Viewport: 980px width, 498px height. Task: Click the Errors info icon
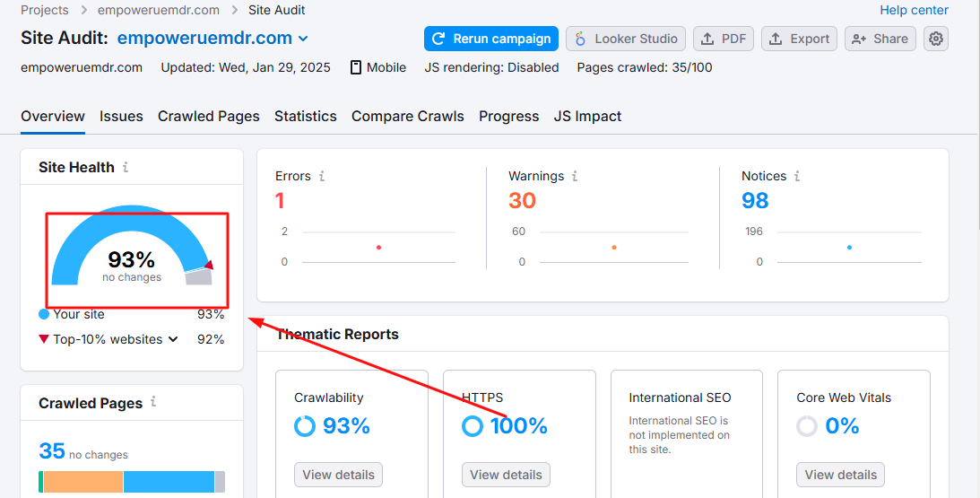(x=322, y=177)
